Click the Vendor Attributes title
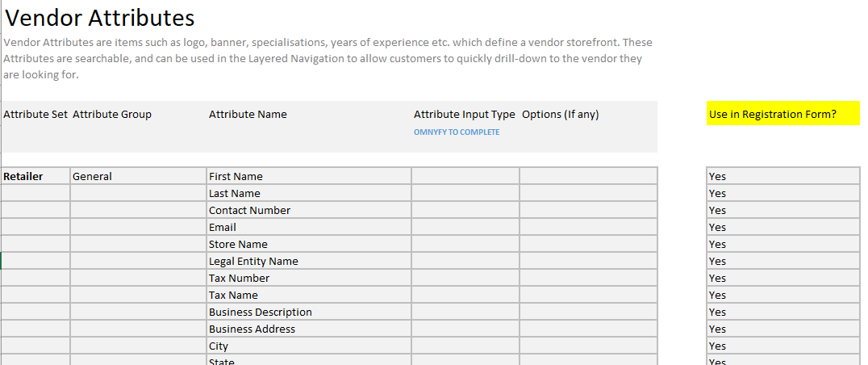Viewport: 868px width, 365px height. coord(100,17)
